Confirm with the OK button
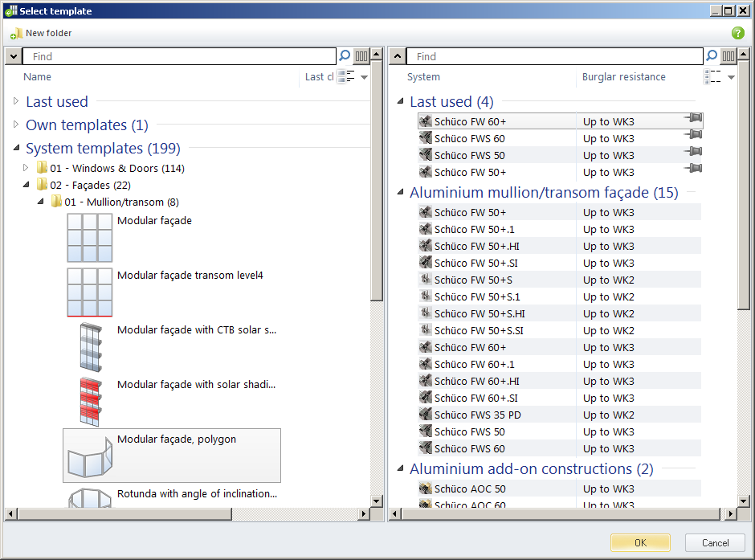This screenshot has width=755, height=560. tap(640, 543)
